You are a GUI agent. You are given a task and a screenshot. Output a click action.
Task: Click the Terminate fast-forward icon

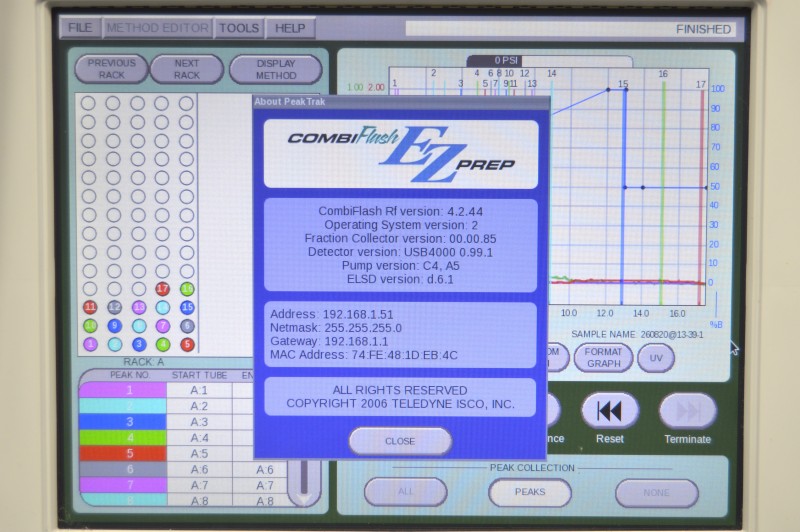point(688,411)
